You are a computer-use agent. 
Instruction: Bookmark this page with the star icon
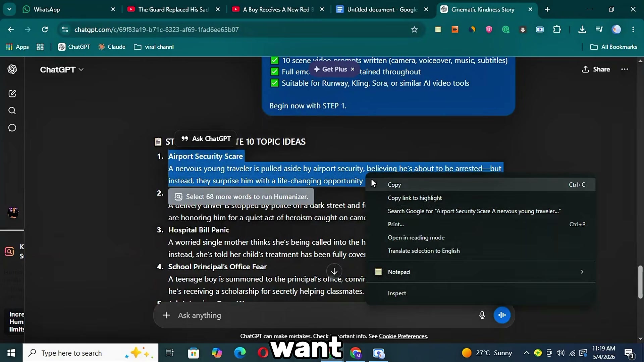[415, 30]
